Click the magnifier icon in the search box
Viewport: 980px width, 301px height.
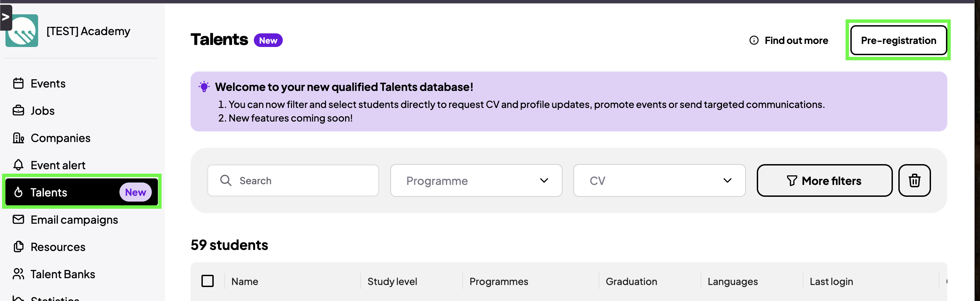[x=226, y=180]
